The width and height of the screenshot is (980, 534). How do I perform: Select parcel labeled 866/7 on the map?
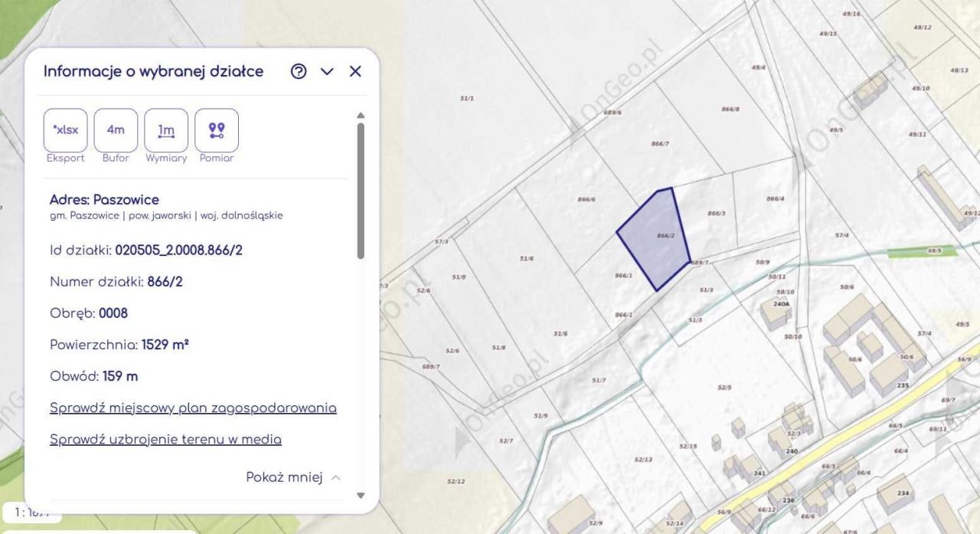(x=661, y=143)
